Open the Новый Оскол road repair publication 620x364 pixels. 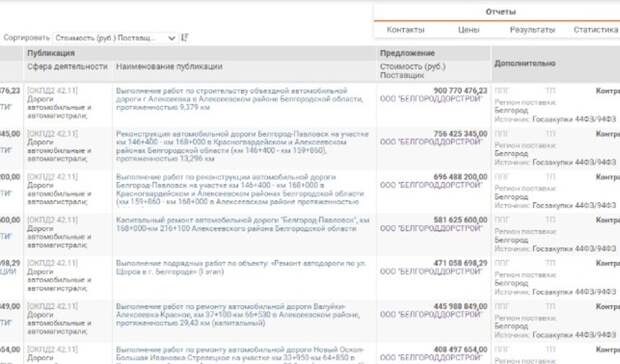click(240, 354)
